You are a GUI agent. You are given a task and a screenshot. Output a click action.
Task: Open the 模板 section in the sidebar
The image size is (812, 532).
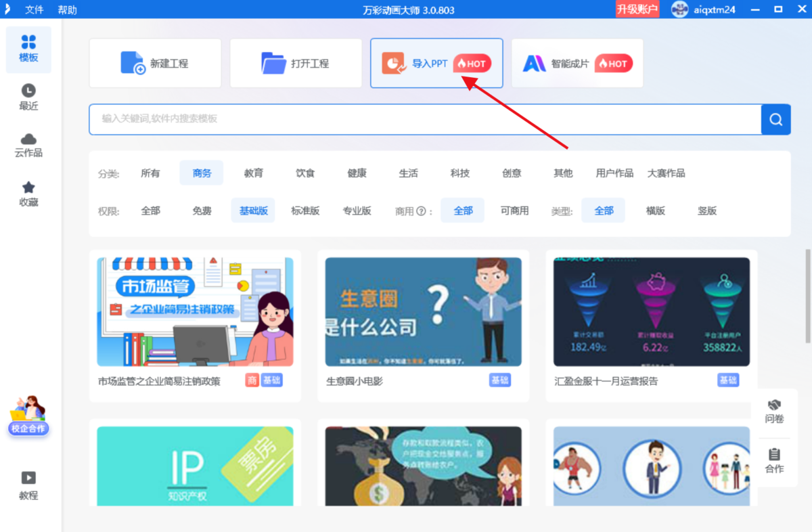click(x=28, y=49)
